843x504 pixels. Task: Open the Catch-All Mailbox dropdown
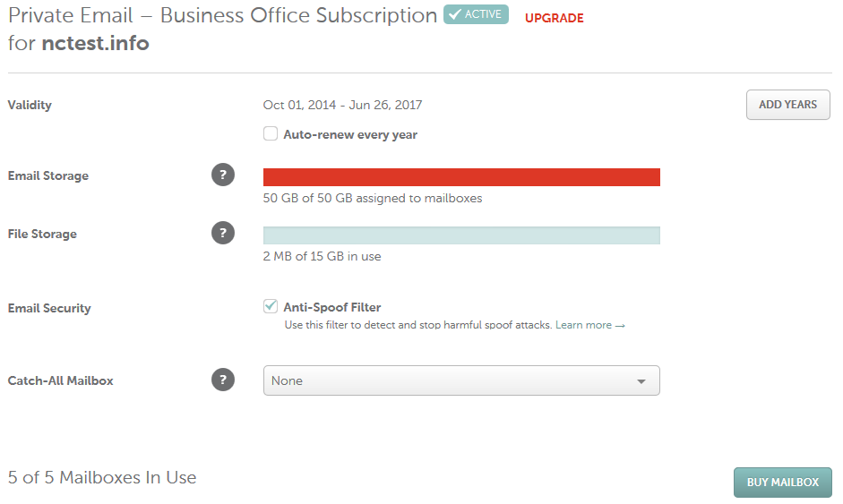coord(461,380)
